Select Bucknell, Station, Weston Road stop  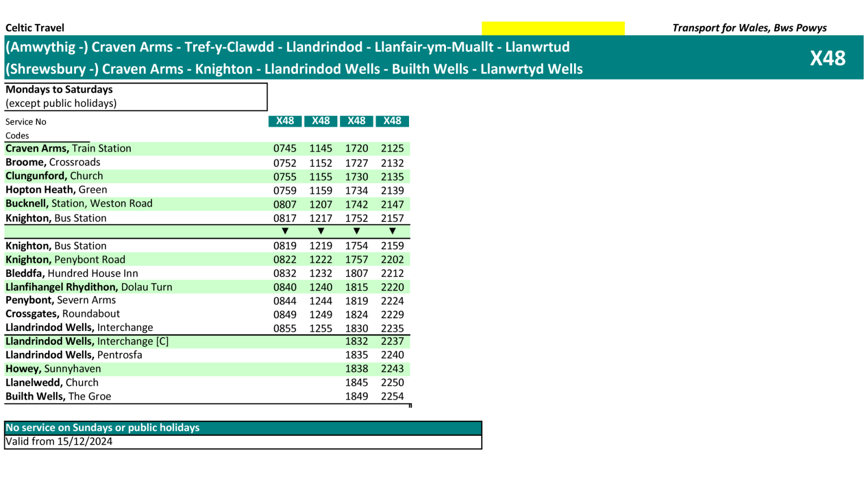pos(79,203)
